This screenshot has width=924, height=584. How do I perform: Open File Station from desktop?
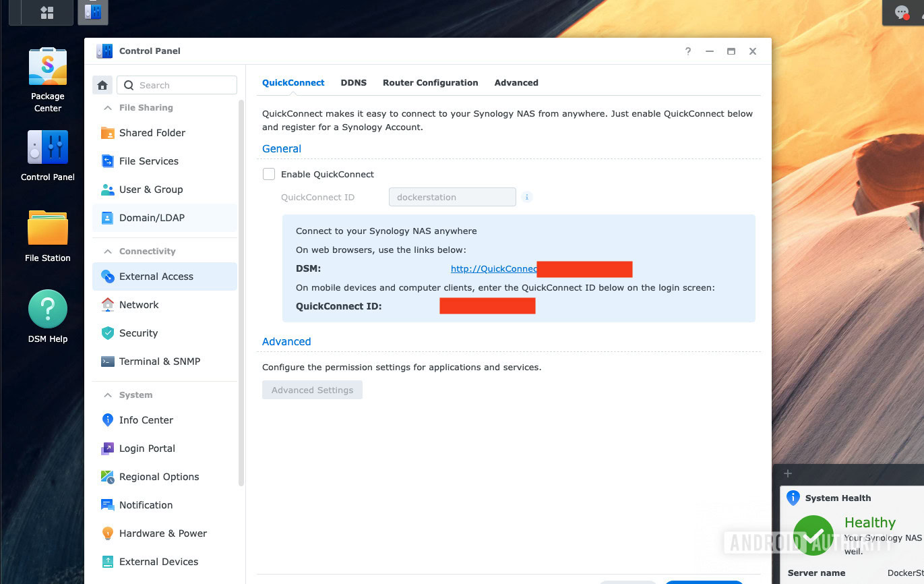[x=48, y=229]
